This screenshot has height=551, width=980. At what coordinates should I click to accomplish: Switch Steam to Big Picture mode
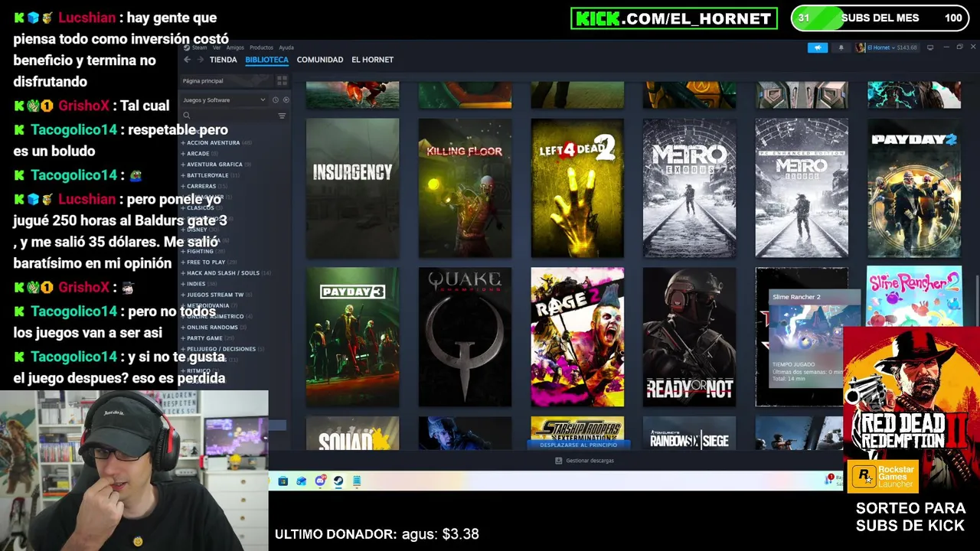coord(930,47)
